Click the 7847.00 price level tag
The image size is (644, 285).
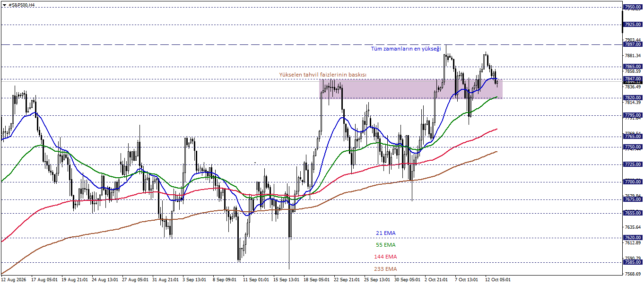pyautogui.click(x=632, y=78)
